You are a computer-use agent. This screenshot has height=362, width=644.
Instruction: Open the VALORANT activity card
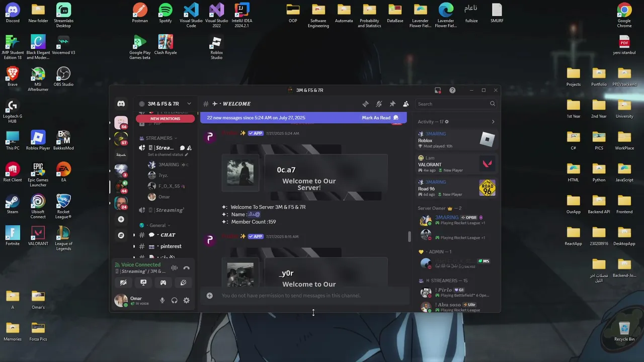(457, 164)
